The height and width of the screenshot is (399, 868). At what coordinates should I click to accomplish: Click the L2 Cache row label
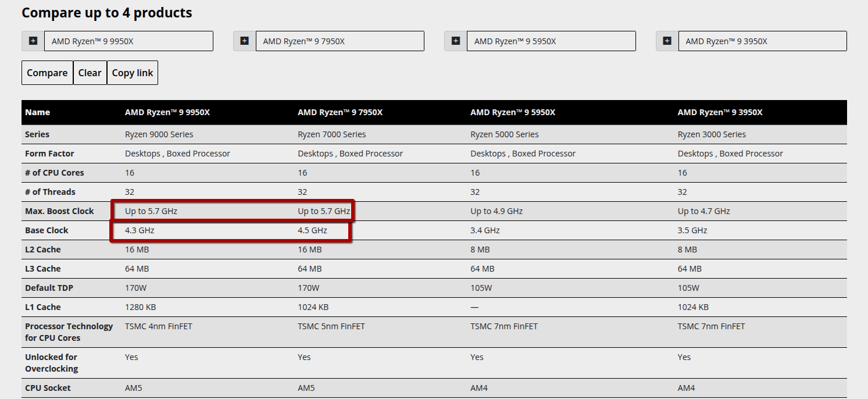coord(43,250)
